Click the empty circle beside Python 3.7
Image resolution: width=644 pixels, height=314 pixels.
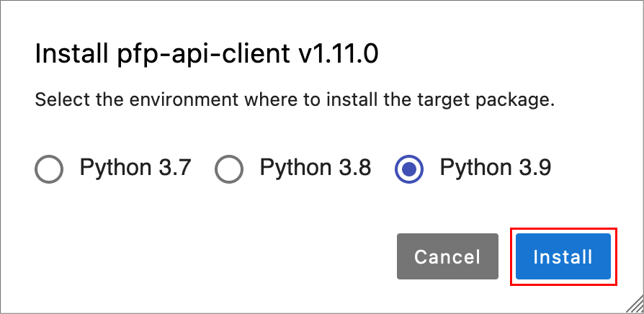coord(49,170)
